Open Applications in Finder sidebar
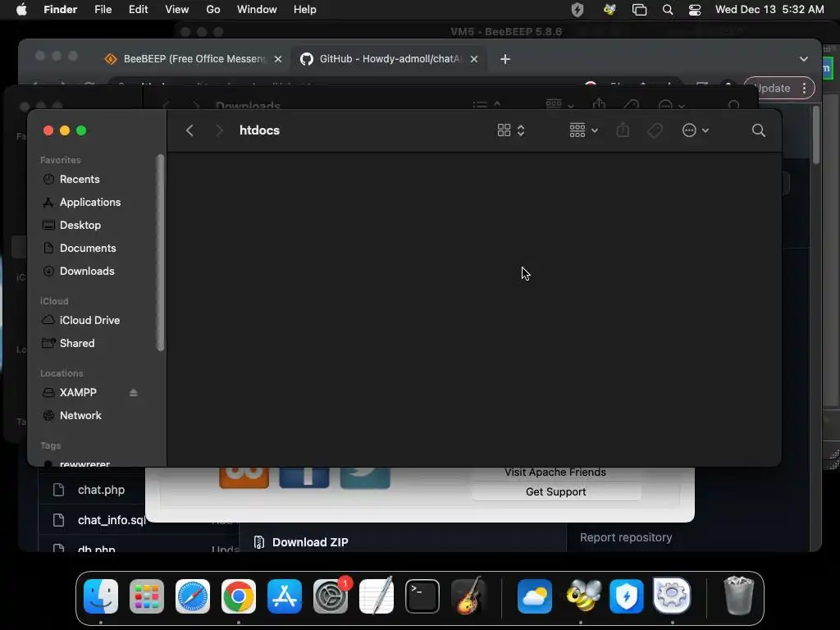This screenshot has height=630, width=840. point(89,202)
